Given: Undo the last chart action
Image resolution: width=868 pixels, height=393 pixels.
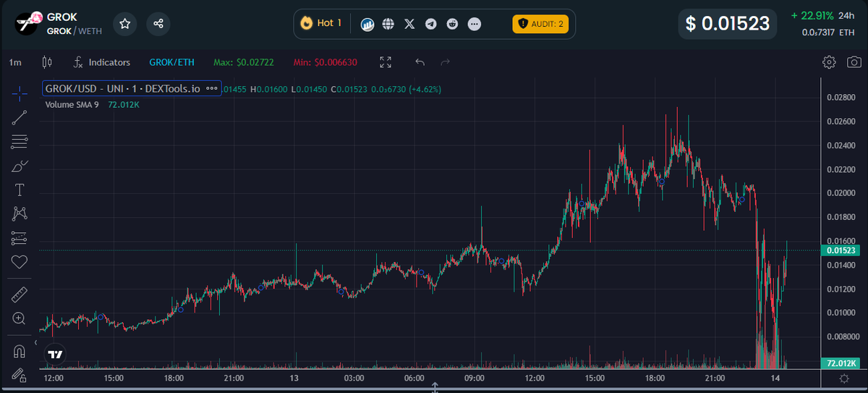Looking at the screenshot, I should click(420, 62).
